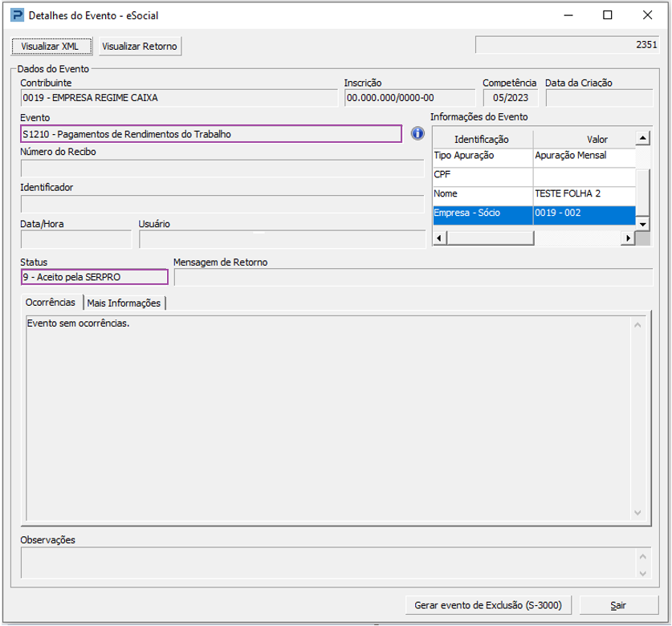Click into the Observações text box
Screen dimensions: 672x626
coord(328,563)
